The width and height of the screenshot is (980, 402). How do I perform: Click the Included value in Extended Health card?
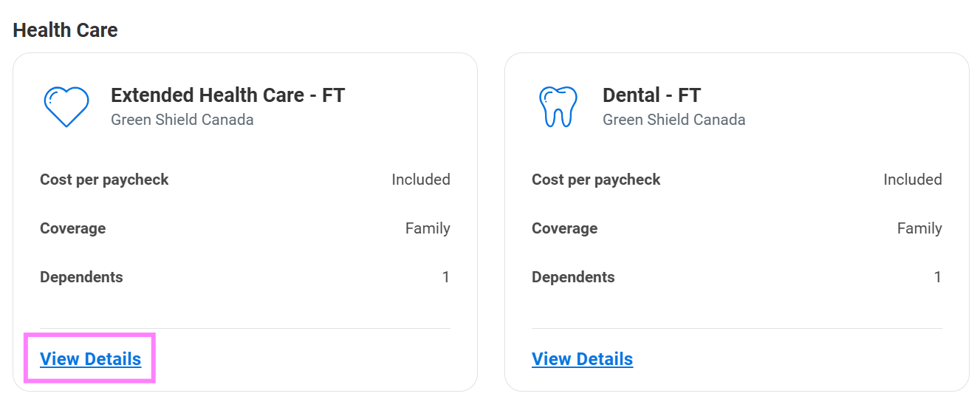420,180
